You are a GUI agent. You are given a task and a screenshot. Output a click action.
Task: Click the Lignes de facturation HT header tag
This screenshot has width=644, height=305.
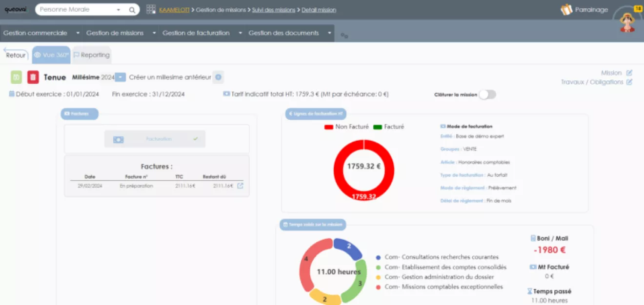point(316,114)
